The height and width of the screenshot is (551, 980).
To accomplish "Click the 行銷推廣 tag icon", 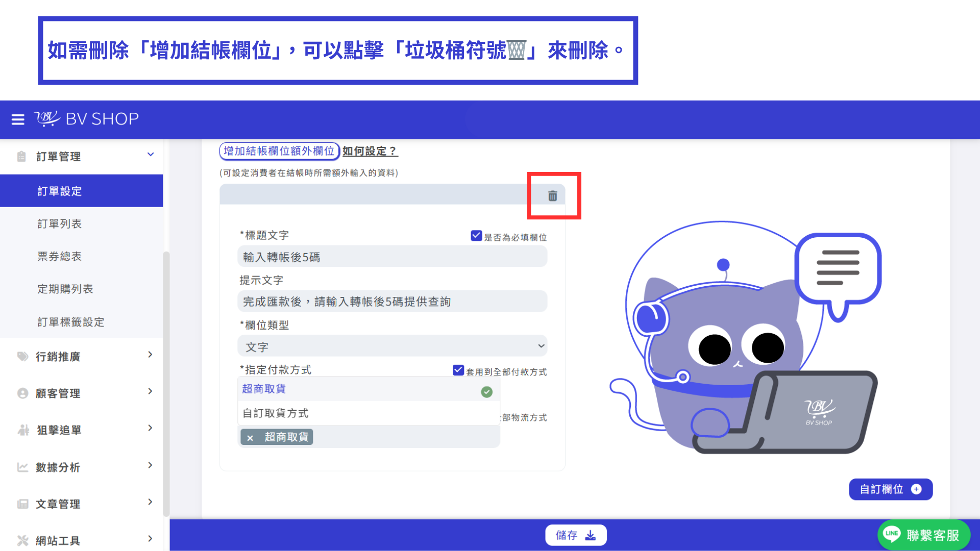I will click(x=22, y=356).
